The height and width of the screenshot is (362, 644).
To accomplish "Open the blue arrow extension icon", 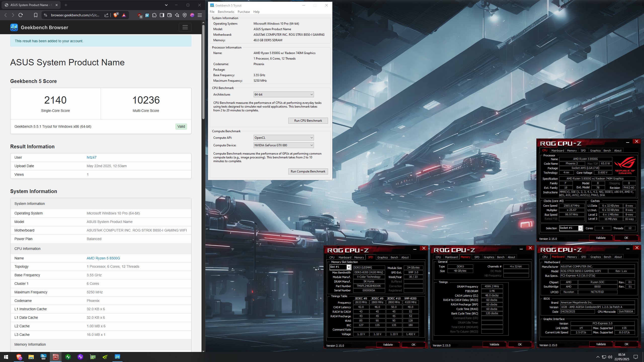I will (x=147, y=15).
